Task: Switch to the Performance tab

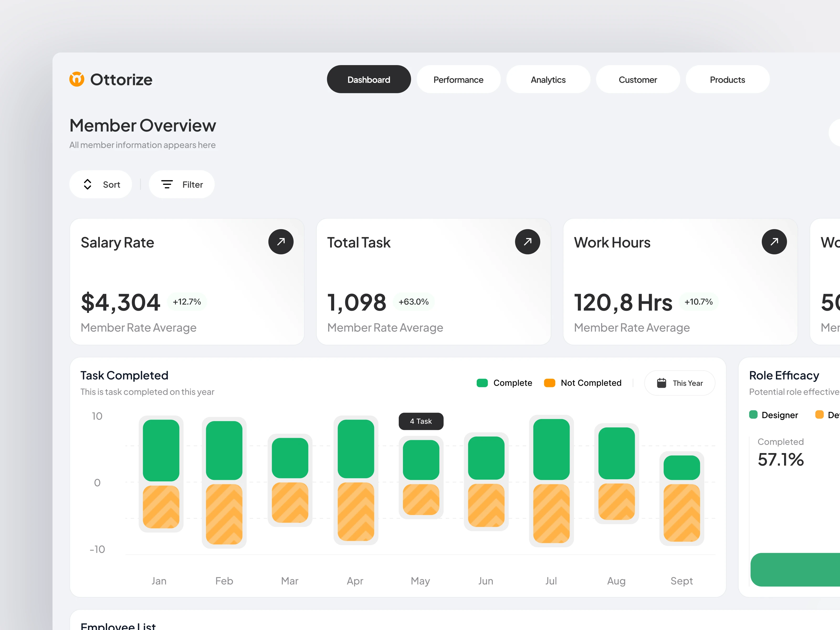Action: 458,79
